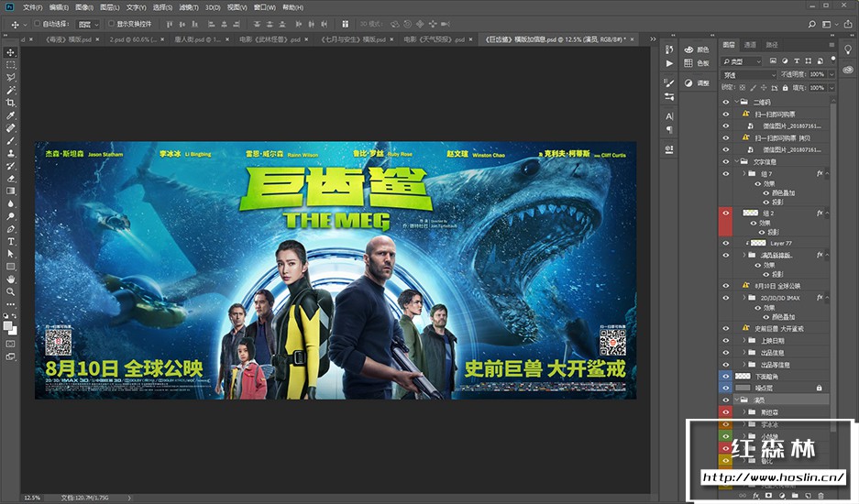
Task: Expand the 出品信息 group
Action: click(x=744, y=352)
